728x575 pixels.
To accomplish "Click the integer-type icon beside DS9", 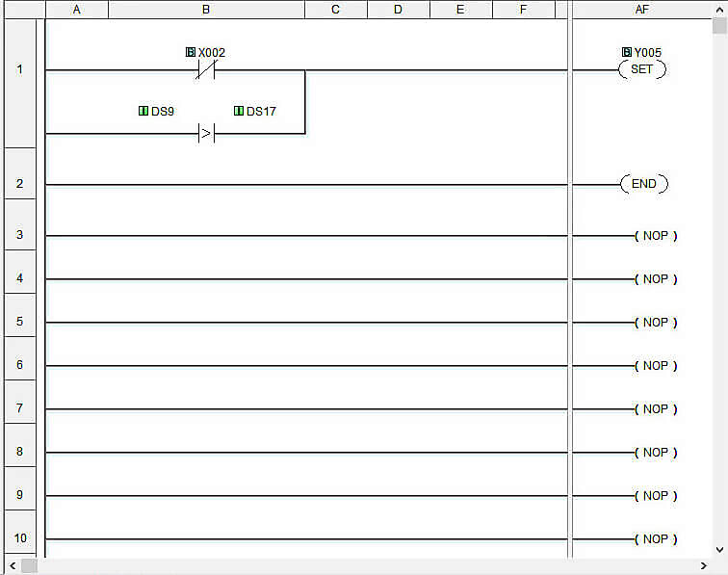I will (143, 111).
